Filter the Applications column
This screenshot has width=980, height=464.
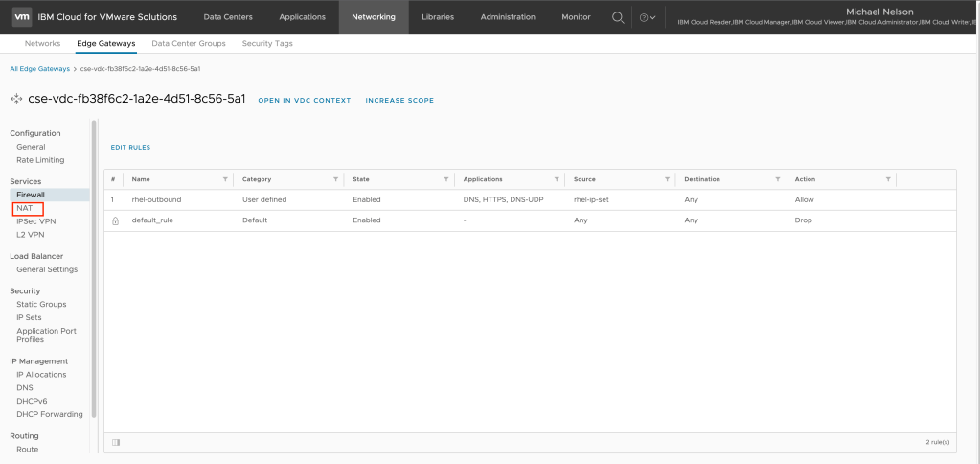click(x=557, y=179)
